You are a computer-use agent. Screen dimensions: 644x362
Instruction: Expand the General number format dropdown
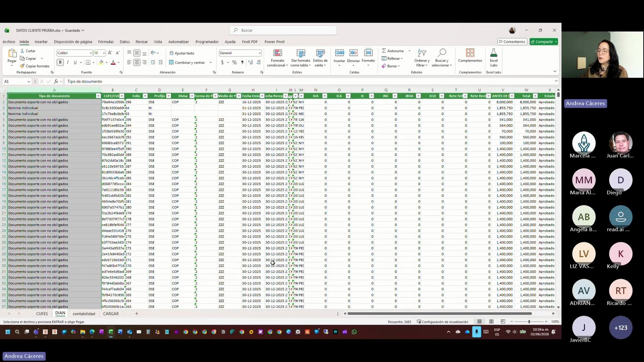pos(260,53)
